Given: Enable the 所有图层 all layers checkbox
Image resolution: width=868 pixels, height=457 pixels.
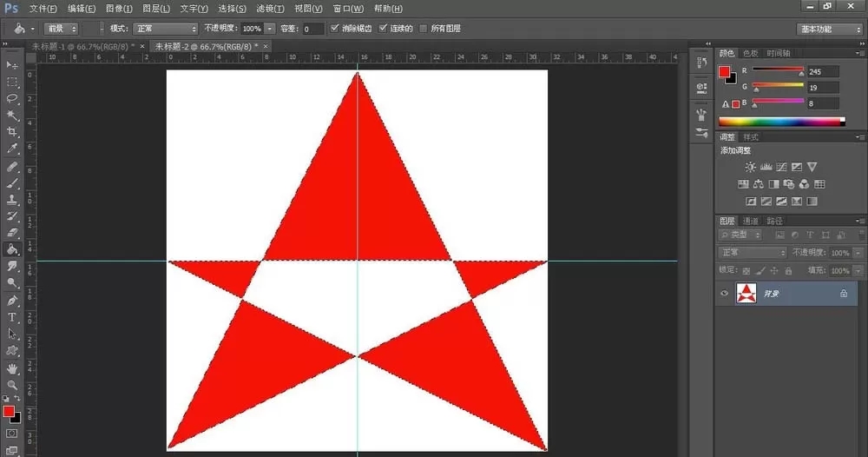Looking at the screenshot, I should [x=424, y=29].
